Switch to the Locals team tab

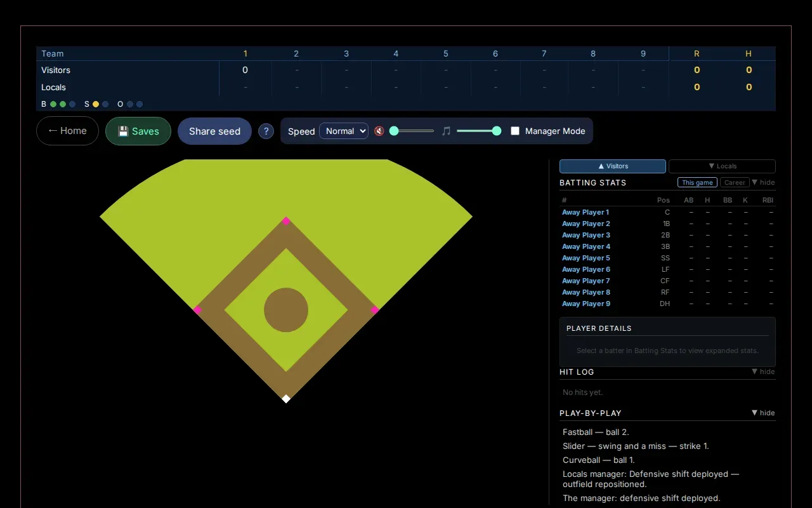(x=722, y=166)
